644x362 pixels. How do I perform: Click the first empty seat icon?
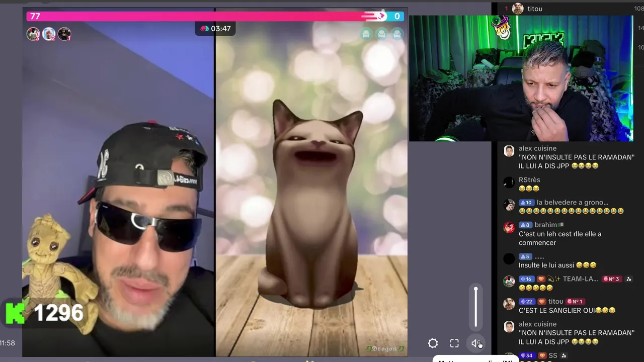[366, 34]
